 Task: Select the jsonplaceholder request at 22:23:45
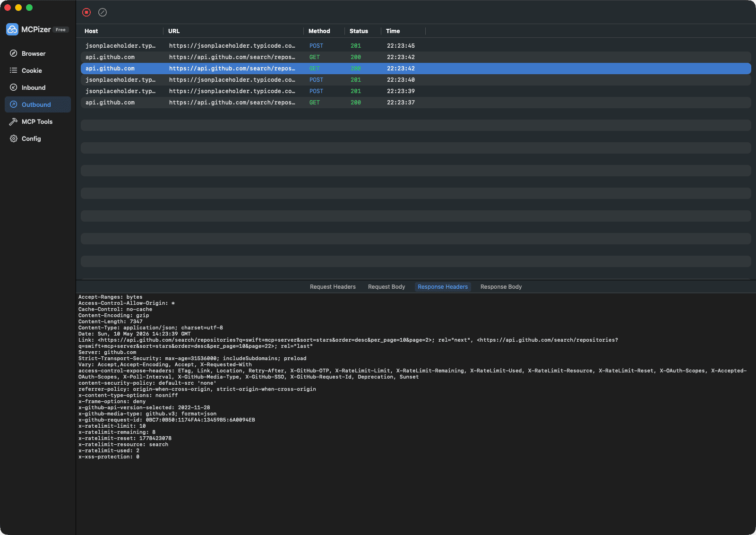tap(416, 46)
